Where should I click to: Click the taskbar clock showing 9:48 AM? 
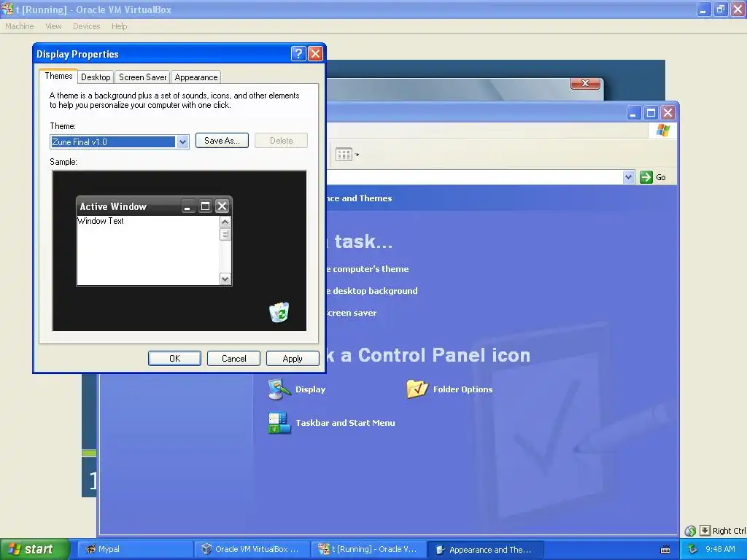(x=720, y=549)
